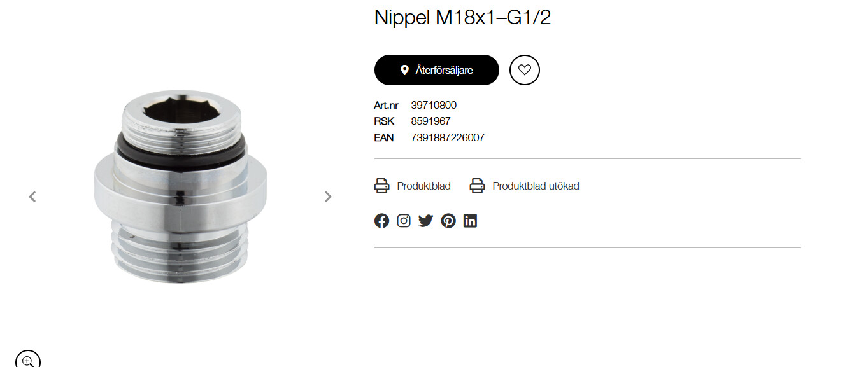The width and height of the screenshot is (868, 367).
Task: Click the chrome nipple product photo
Action: tap(179, 186)
